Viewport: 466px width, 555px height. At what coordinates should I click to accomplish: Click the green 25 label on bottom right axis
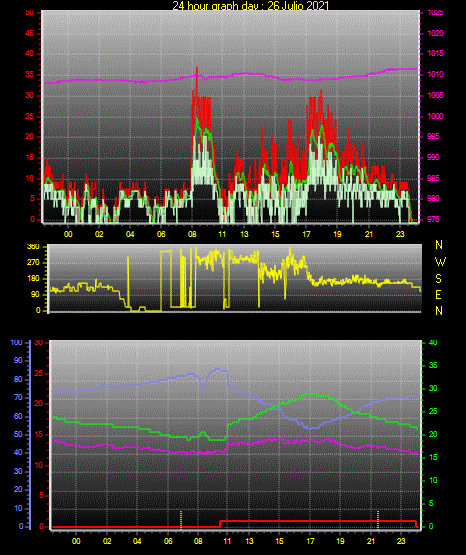coord(433,411)
